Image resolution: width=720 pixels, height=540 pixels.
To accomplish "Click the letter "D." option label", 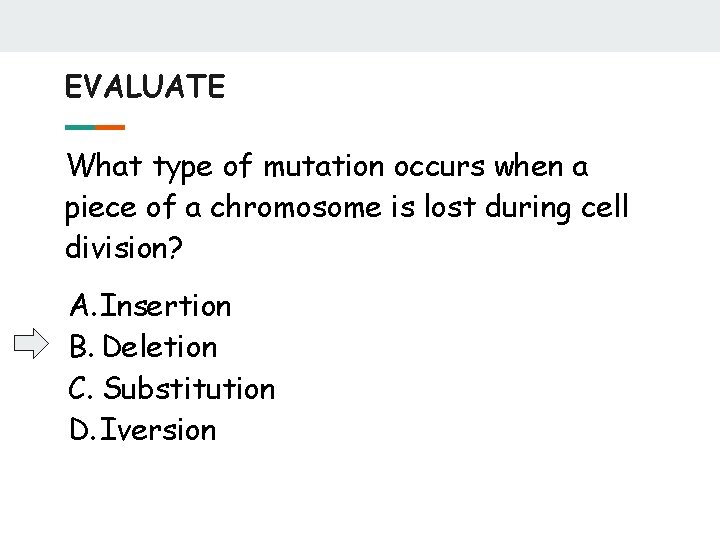I will click(x=83, y=430).
